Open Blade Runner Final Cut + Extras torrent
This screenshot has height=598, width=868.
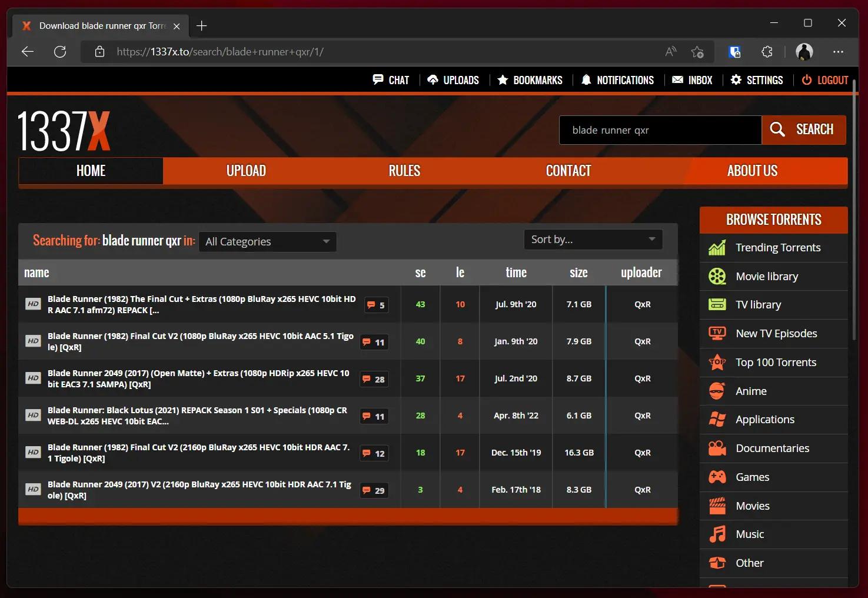pos(202,304)
